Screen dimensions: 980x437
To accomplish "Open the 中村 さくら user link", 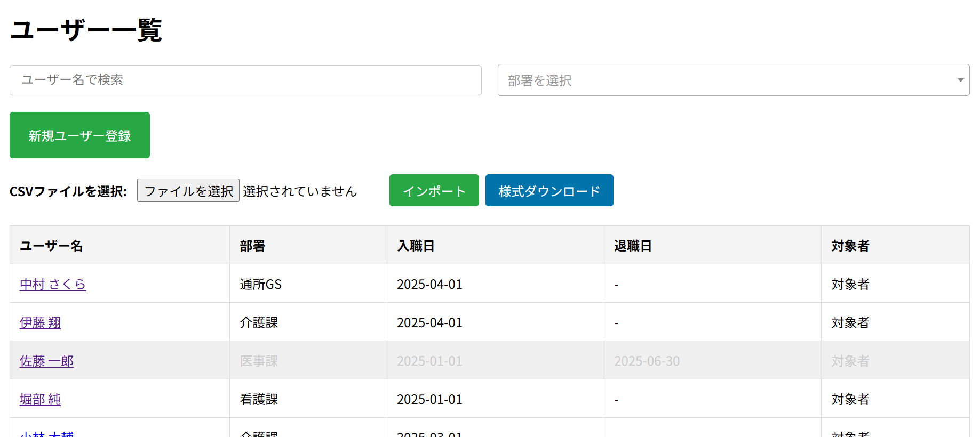I will [53, 285].
